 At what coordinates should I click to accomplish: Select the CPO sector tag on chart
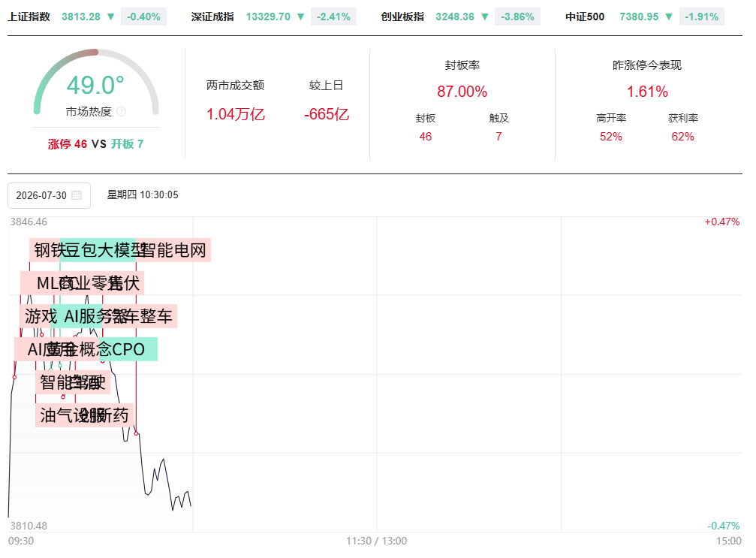pyautogui.click(x=128, y=349)
